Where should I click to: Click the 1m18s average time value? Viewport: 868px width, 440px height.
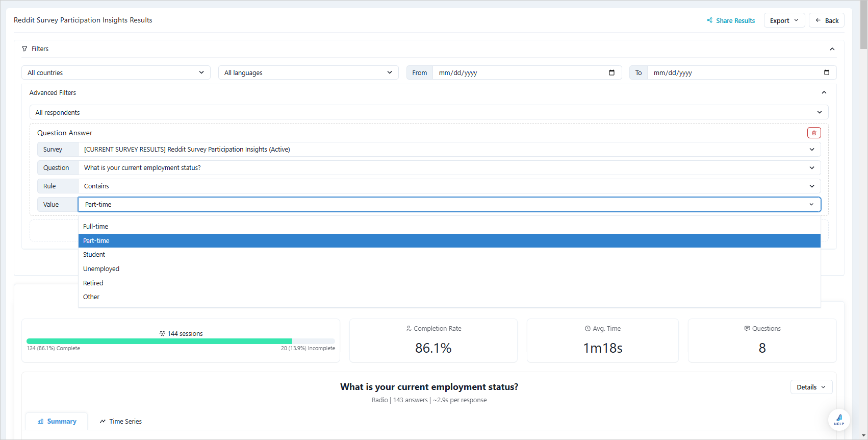(603, 348)
